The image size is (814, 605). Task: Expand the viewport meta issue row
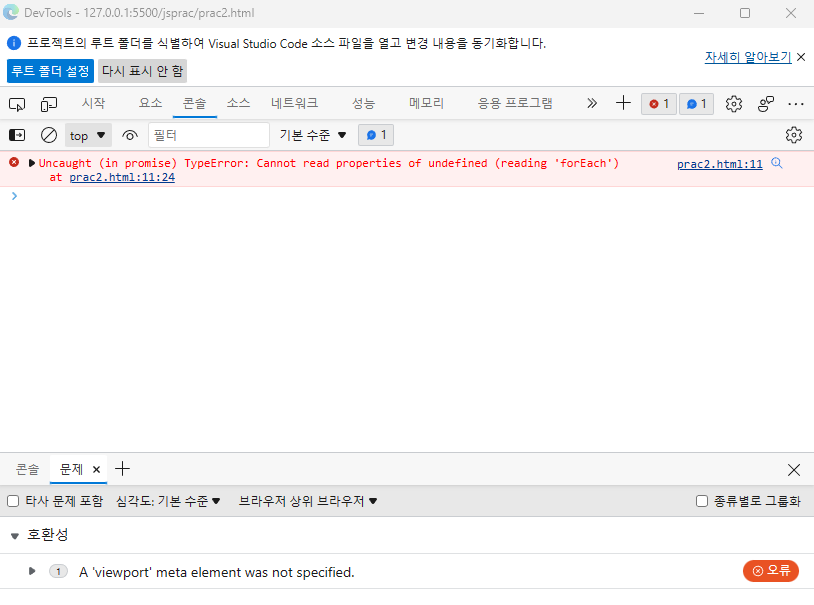[x=32, y=571]
